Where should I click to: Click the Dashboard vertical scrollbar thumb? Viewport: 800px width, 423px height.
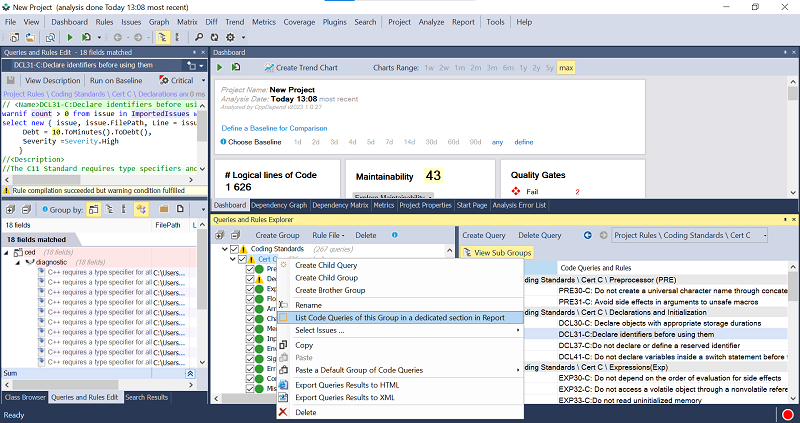[x=792, y=93]
